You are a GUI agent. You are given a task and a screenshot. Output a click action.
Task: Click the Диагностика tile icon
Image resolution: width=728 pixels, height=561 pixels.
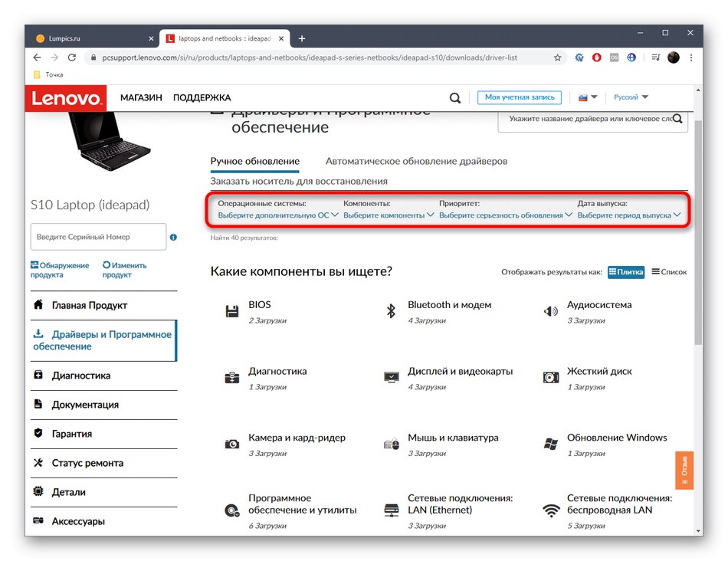[231, 378]
